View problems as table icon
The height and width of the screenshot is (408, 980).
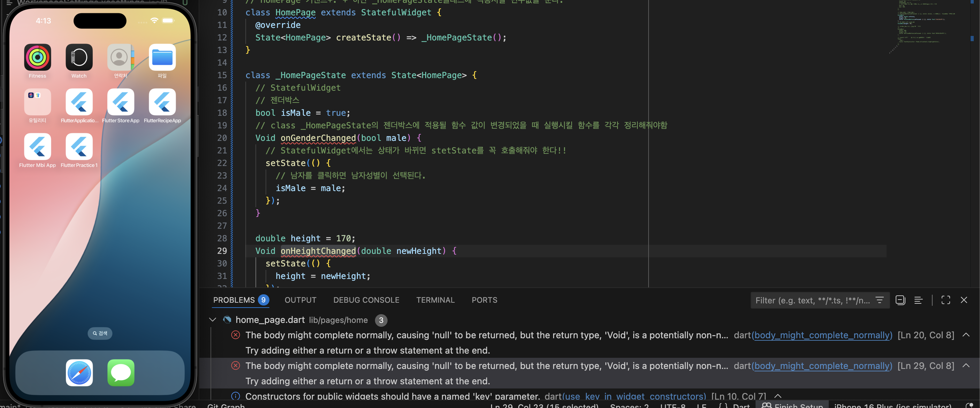point(918,300)
